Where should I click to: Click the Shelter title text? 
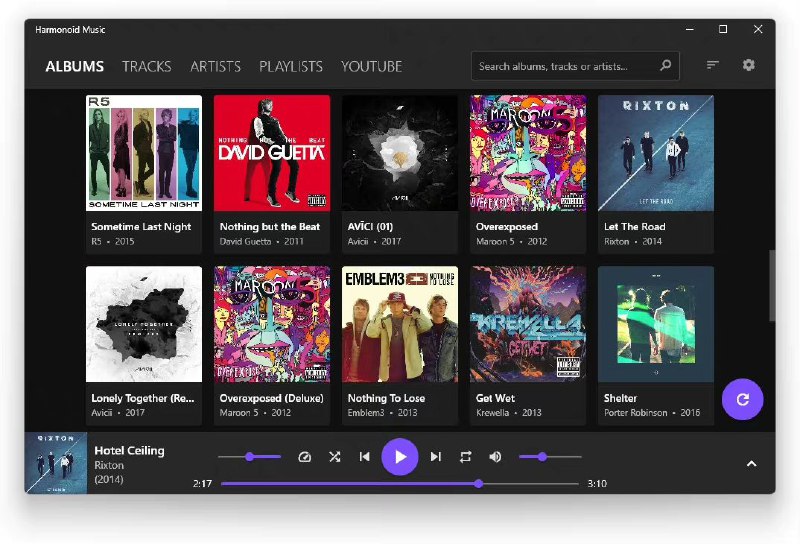(620, 398)
